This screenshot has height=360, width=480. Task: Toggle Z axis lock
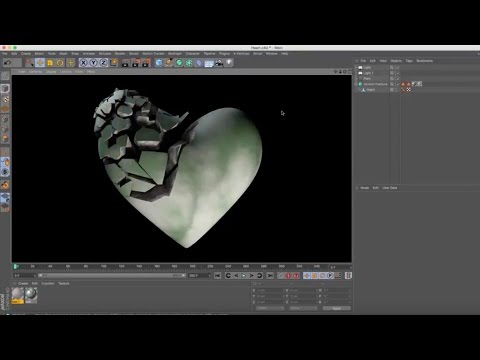coord(104,63)
